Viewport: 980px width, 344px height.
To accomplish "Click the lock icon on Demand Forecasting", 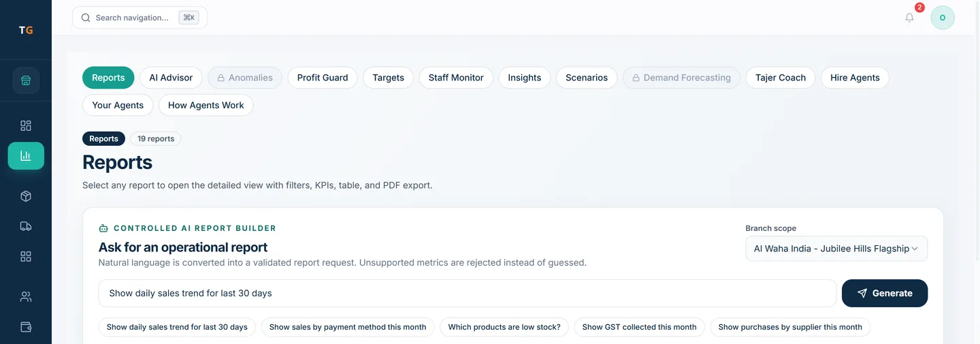I will tap(636, 78).
